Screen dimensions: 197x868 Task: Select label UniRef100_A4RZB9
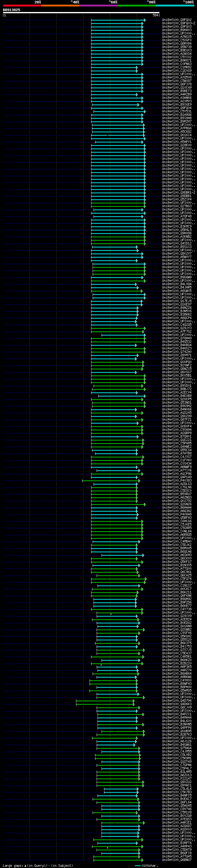(x=177, y=94)
